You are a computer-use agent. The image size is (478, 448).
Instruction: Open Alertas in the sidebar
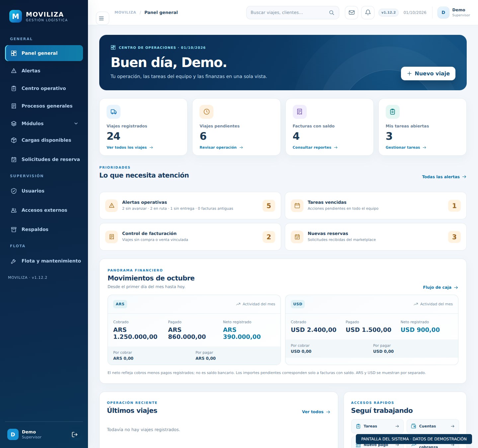pyautogui.click(x=44, y=71)
